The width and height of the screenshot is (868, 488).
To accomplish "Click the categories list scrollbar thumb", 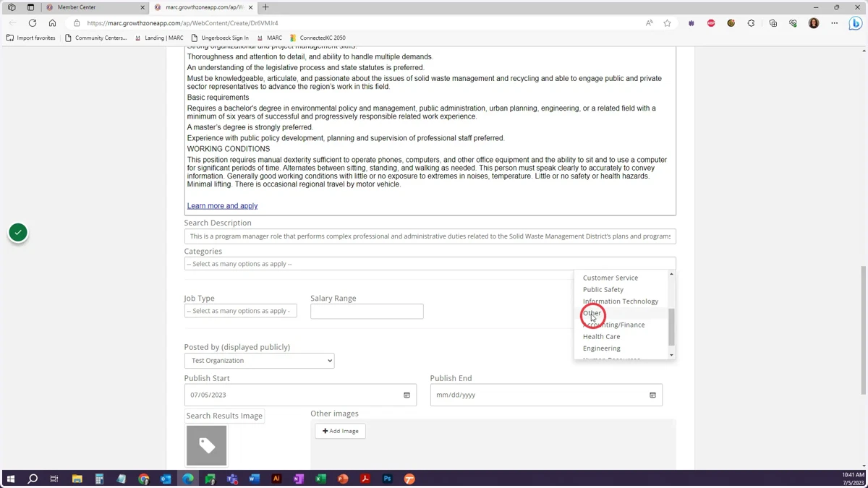I will [x=671, y=327].
